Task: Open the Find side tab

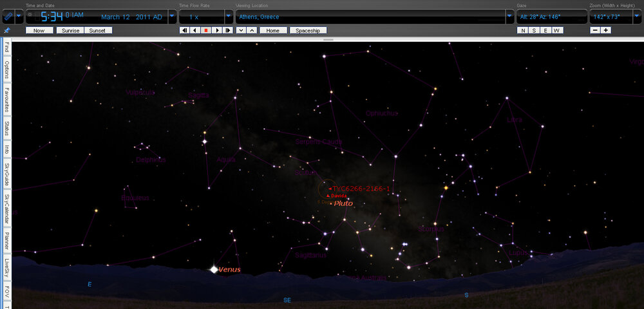Action: click(6, 48)
